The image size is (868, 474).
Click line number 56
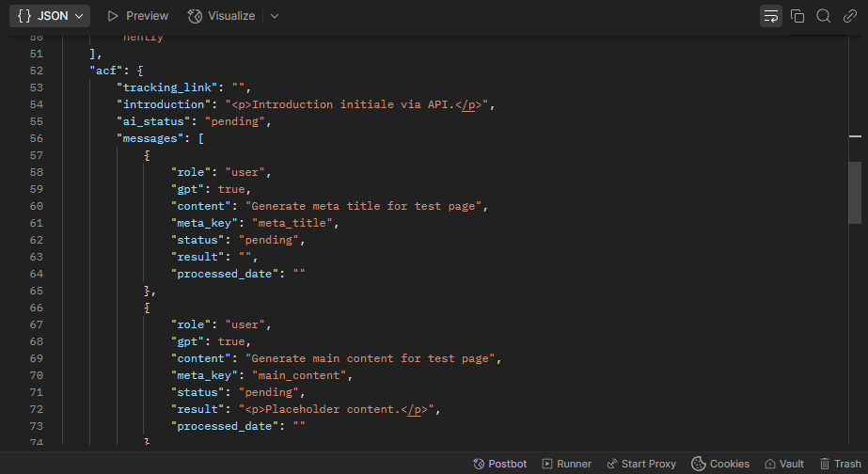pos(36,138)
